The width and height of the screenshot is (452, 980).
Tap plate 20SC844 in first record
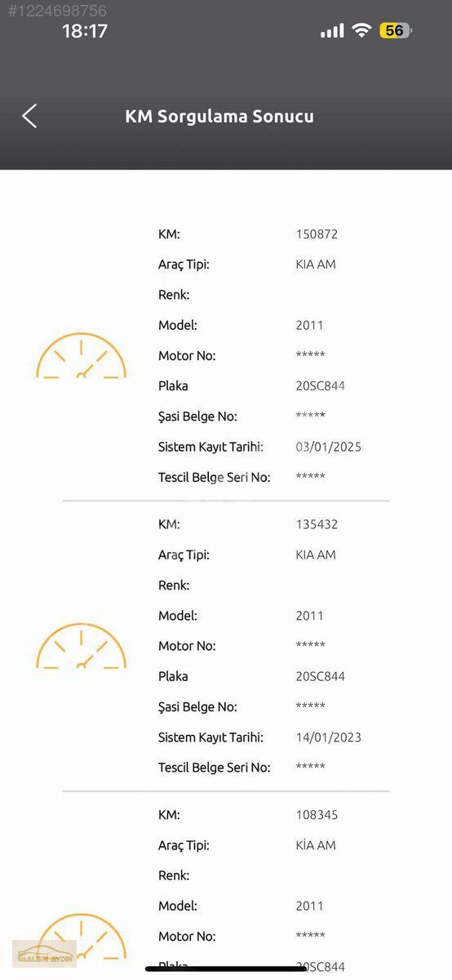click(x=321, y=386)
